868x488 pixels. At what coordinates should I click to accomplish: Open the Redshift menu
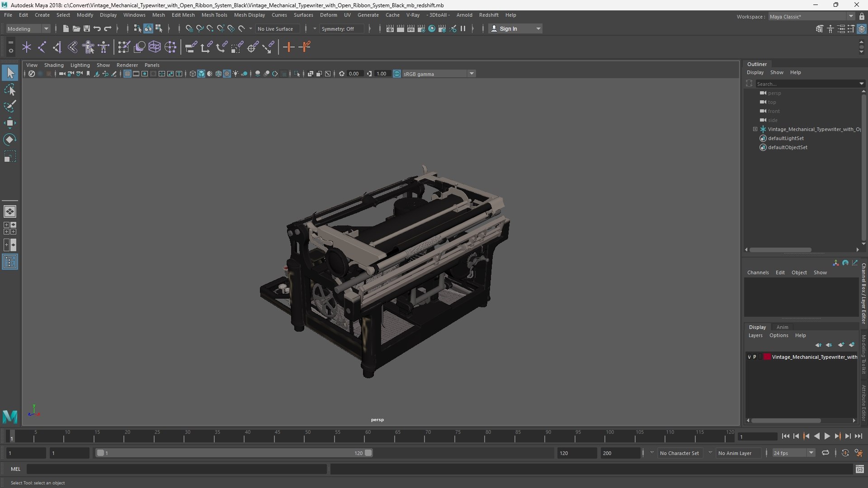coord(488,15)
